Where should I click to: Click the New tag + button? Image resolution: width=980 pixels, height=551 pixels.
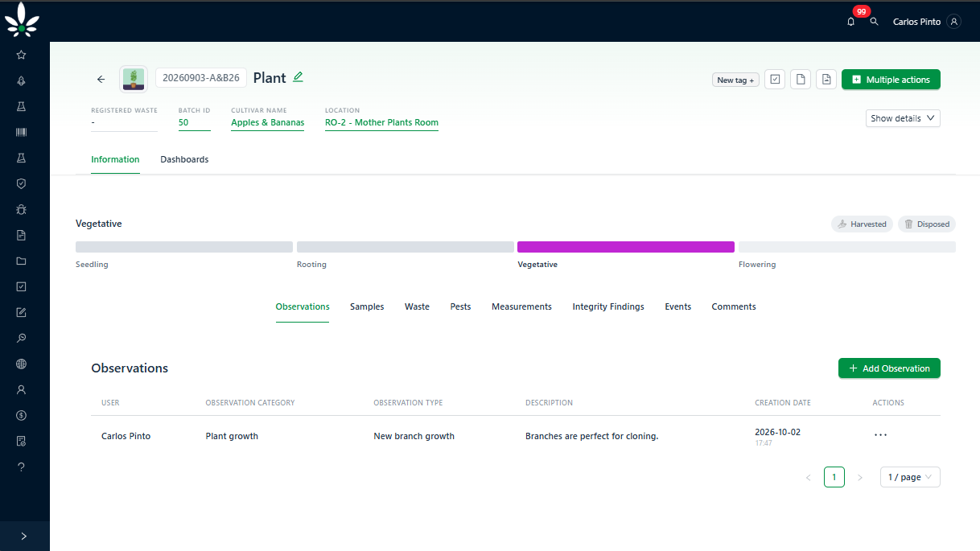coord(735,80)
